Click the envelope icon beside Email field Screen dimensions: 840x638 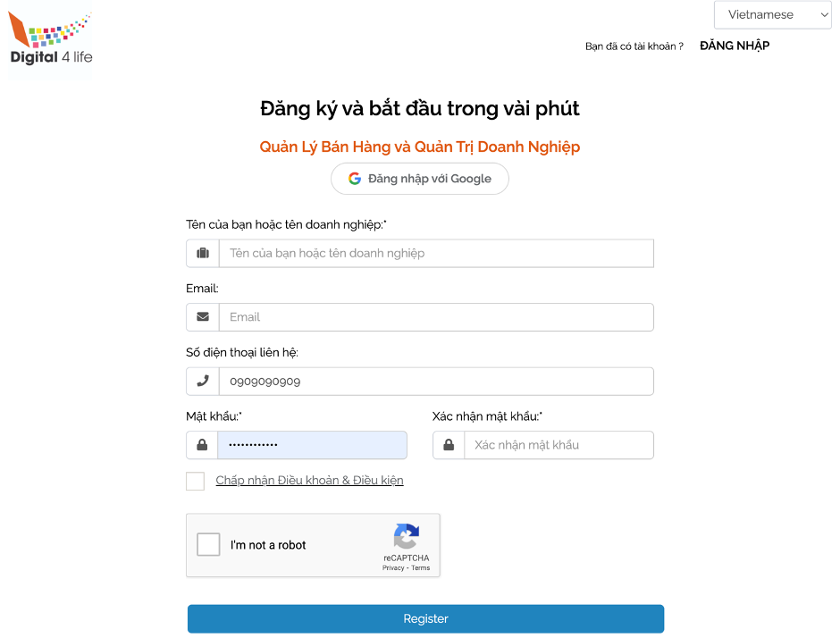tap(203, 316)
